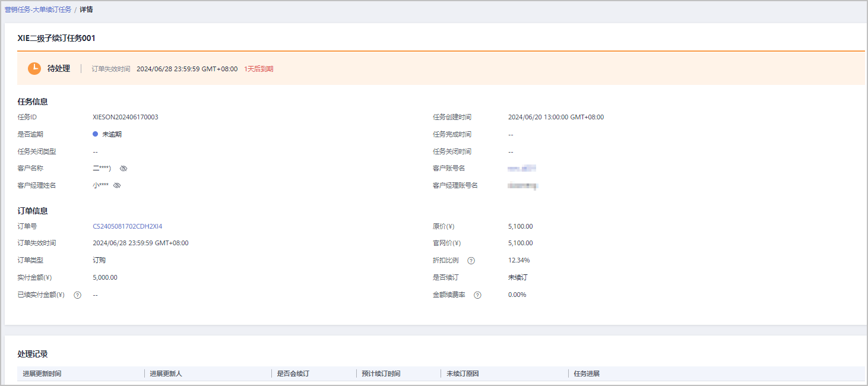Click the 原价(¥) label
This screenshot has height=386, width=868.
pos(443,226)
